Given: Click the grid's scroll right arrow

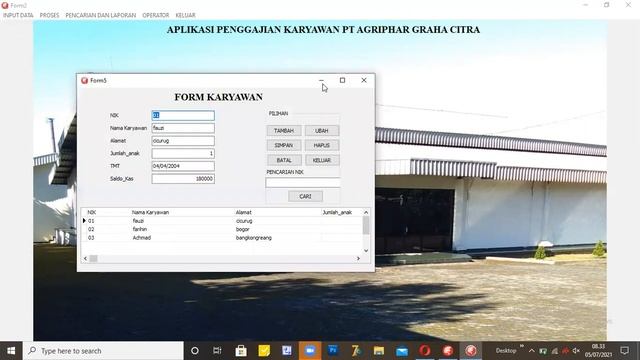Looking at the screenshot, I should click(x=358, y=258).
